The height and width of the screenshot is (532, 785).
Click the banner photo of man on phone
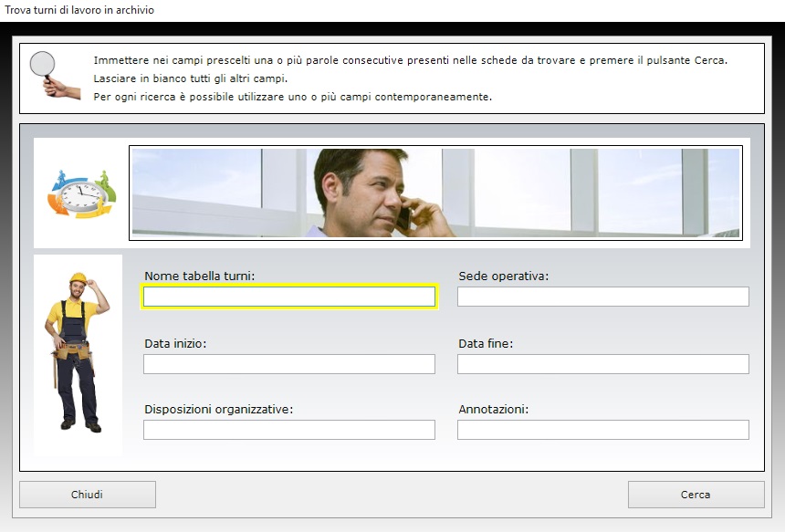(x=435, y=193)
